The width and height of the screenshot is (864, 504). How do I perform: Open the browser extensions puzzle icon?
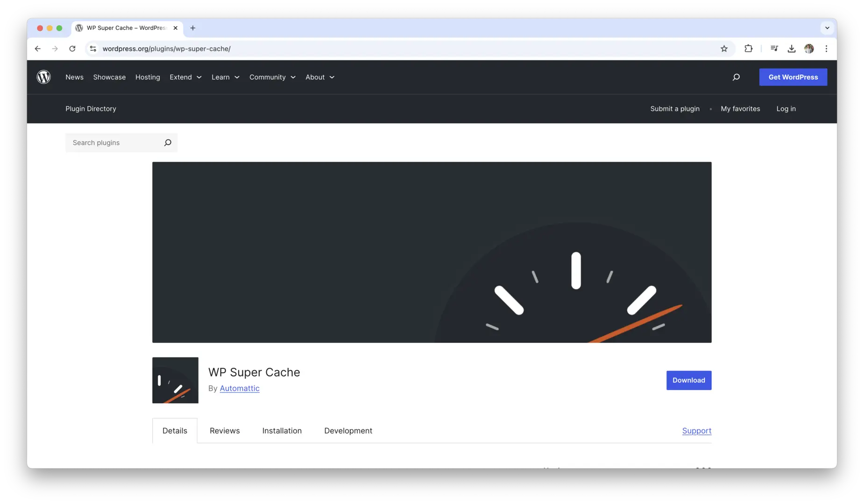coord(748,49)
